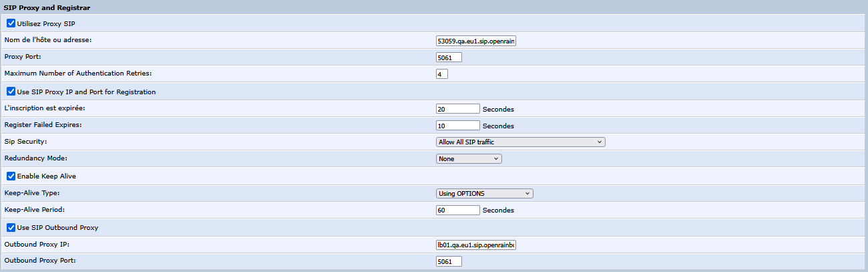Image resolution: width=868 pixels, height=272 pixels.
Task: Expand the Redundancy Mode dropdown
Action: click(x=468, y=159)
